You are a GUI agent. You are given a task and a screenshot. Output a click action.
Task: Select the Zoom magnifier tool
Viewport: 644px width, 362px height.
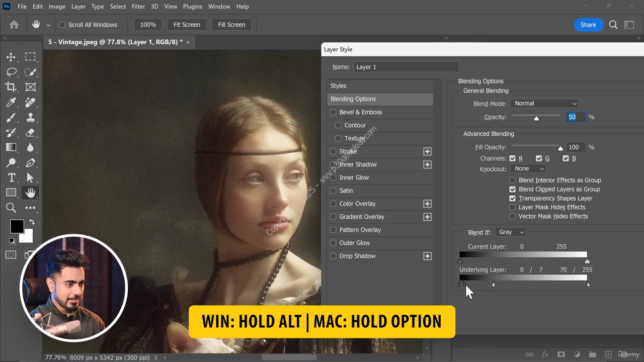click(11, 208)
